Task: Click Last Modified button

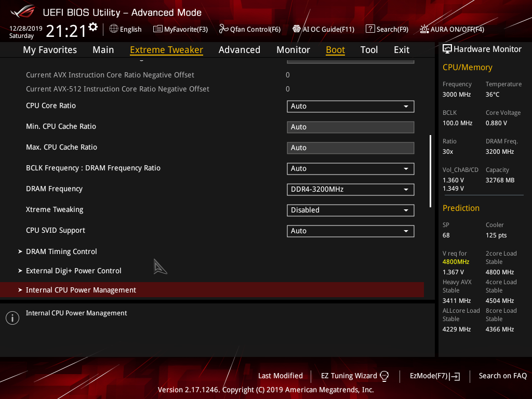Action: pyautogui.click(x=280, y=376)
